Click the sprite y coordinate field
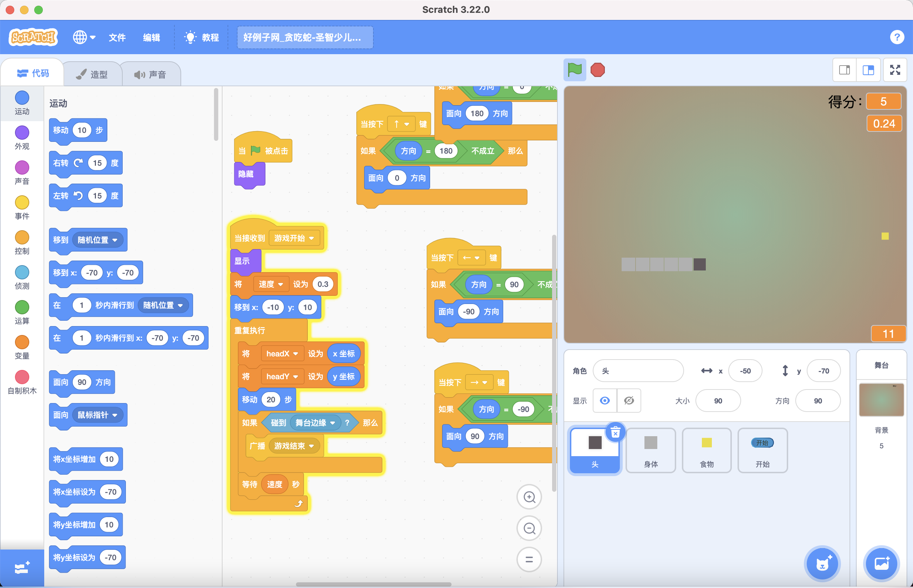The image size is (913, 588). point(823,371)
